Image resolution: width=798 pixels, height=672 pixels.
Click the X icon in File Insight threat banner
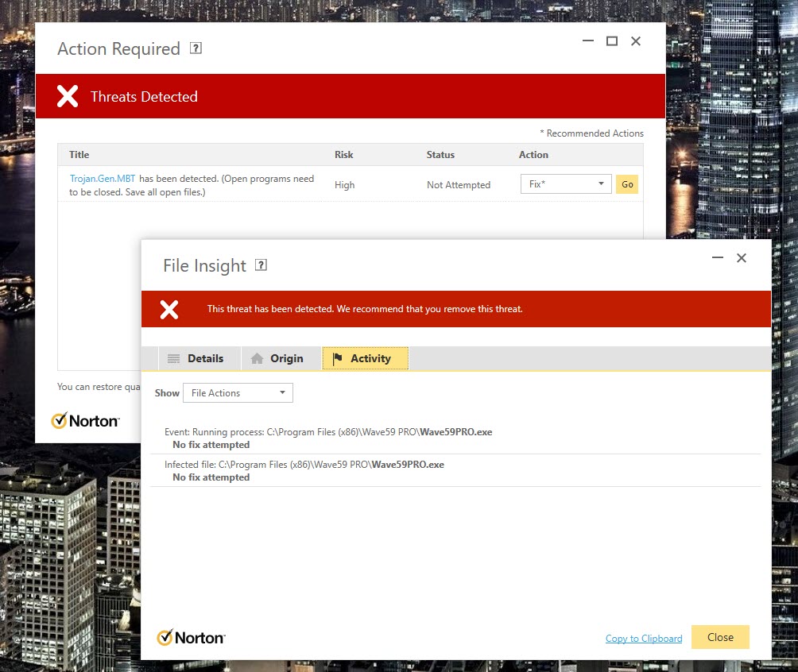tap(169, 309)
